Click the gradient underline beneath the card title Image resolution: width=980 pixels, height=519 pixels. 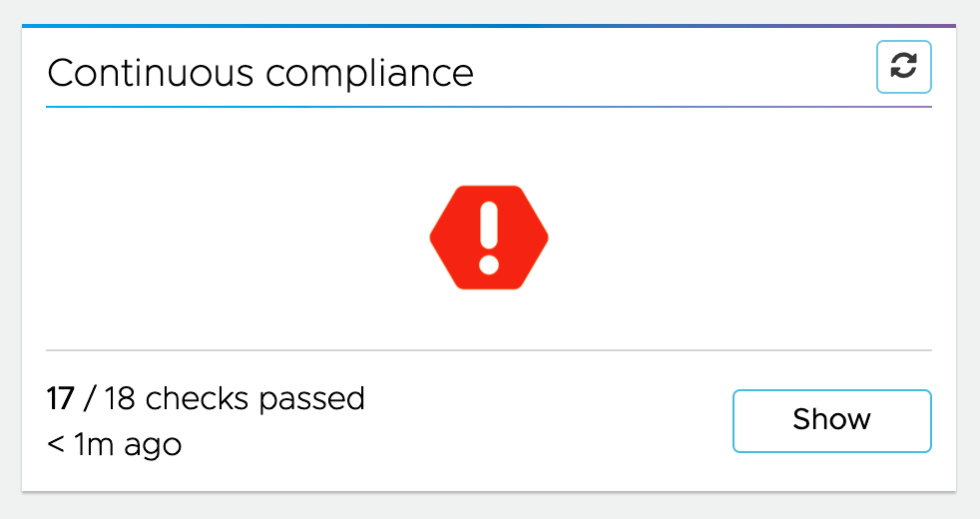[x=488, y=106]
